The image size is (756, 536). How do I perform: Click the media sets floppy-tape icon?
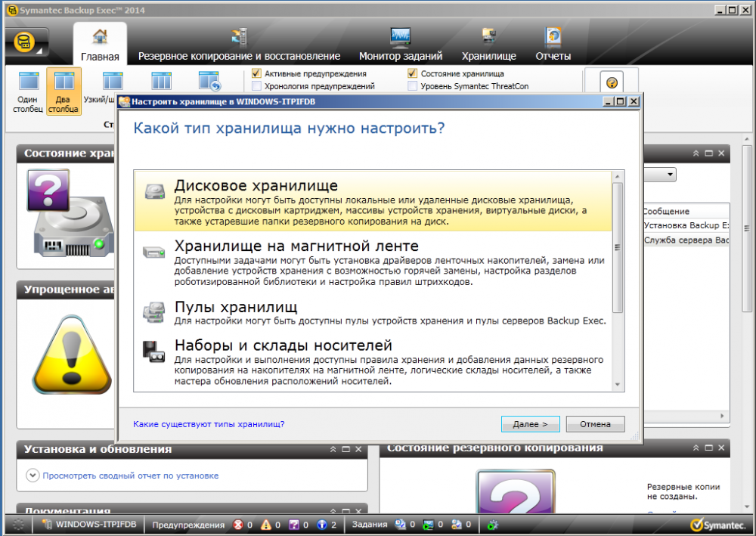coord(153,352)
